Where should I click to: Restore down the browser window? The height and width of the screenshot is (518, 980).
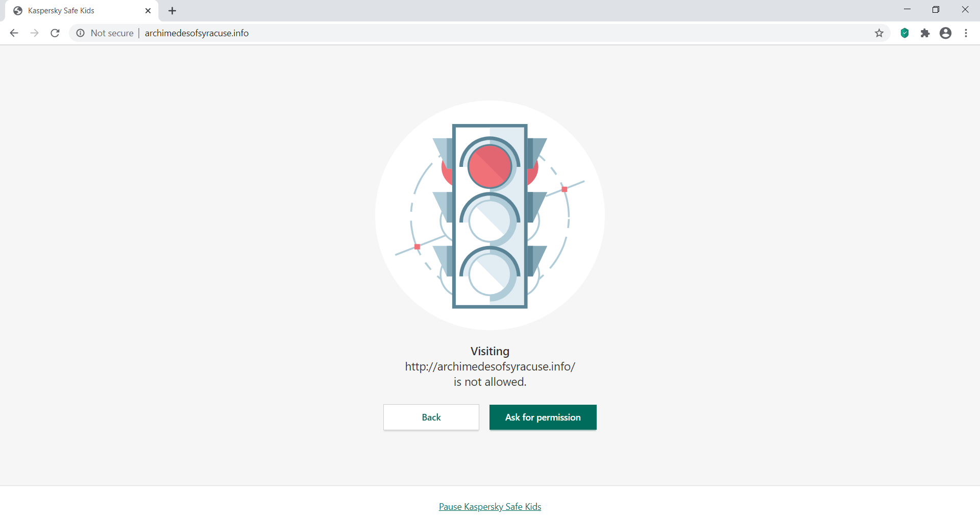[x=936, y=10]
